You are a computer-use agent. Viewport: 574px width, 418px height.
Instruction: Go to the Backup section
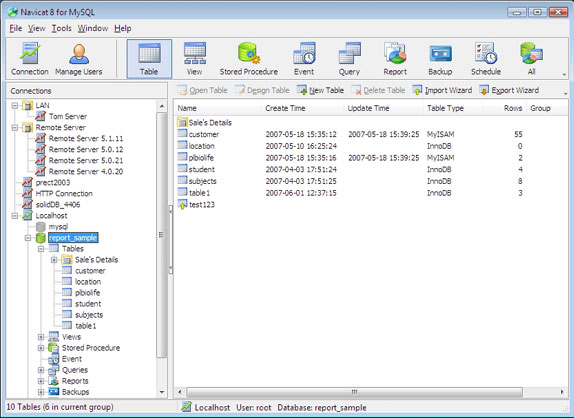(x=440, y=59)
